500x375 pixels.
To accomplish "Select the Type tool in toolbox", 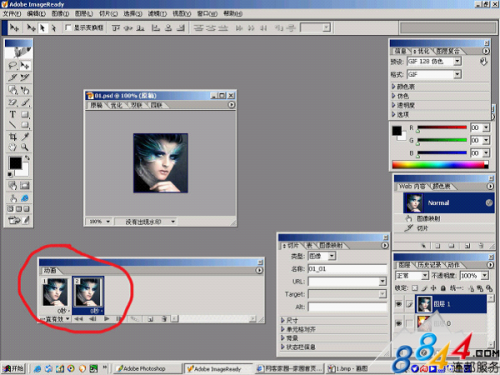I will [x=13, y=115].
